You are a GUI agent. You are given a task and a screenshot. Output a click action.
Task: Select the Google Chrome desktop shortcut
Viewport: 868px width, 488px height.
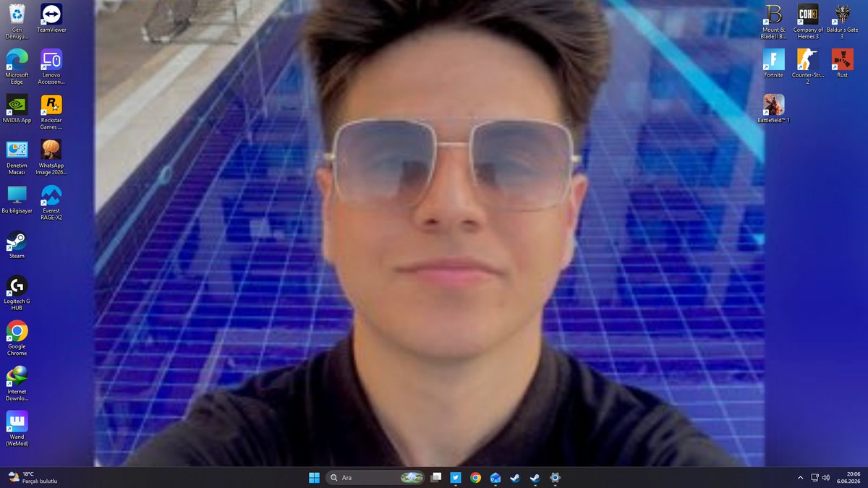coord(17,338)
